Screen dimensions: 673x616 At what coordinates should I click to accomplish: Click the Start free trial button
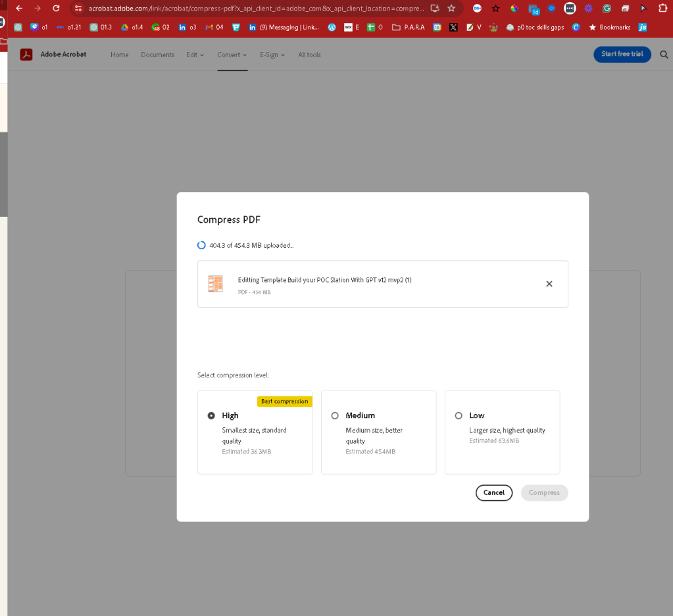[x=622, y=54]
